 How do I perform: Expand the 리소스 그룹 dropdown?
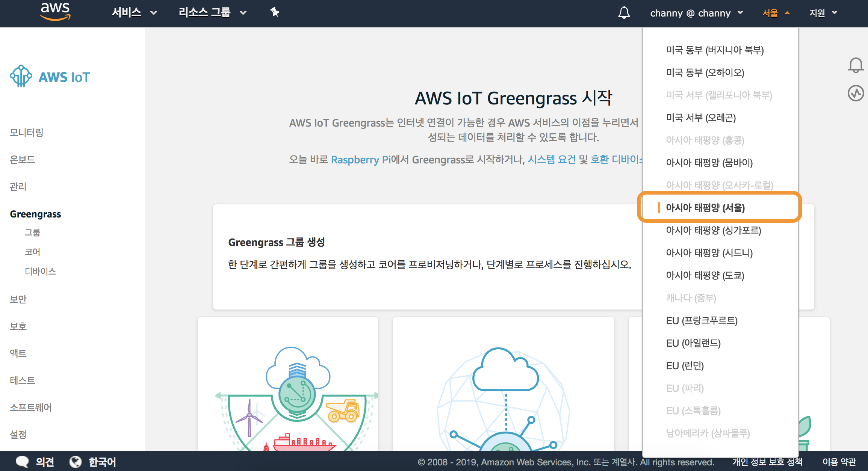[x=212, y=13]
